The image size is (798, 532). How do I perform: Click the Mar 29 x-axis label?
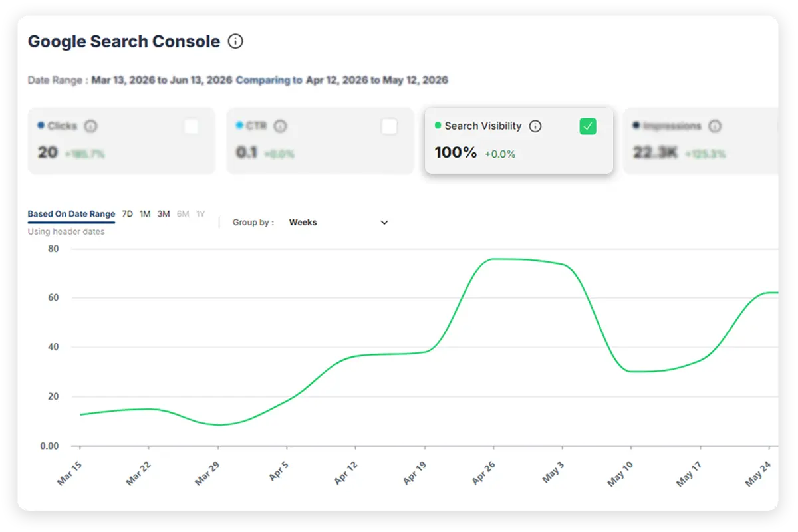point(207,473)
